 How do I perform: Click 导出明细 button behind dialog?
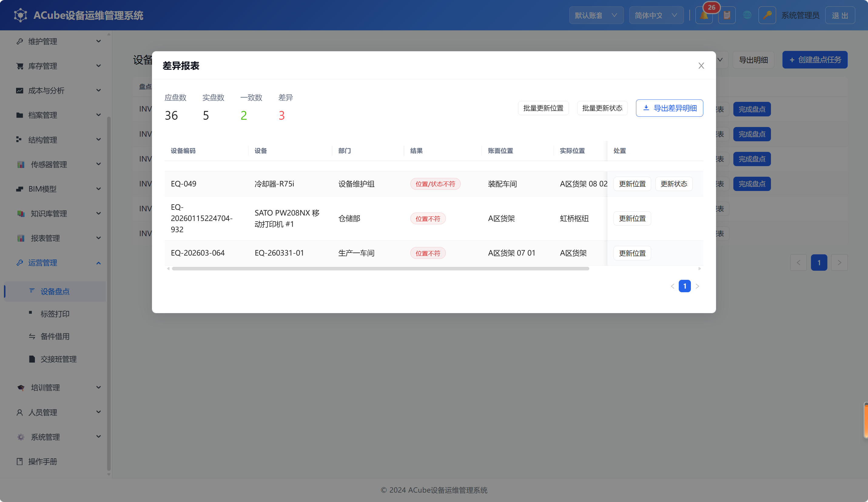(753, 60)
